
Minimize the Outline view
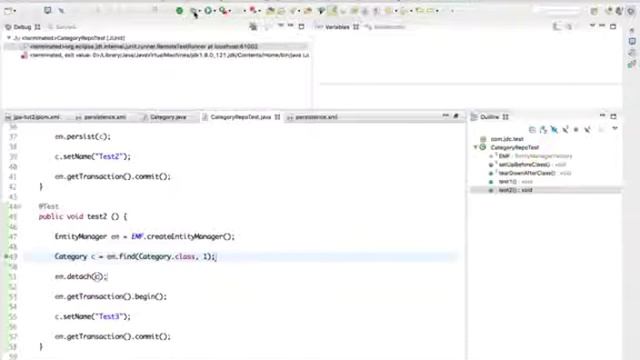pos(602,116)
